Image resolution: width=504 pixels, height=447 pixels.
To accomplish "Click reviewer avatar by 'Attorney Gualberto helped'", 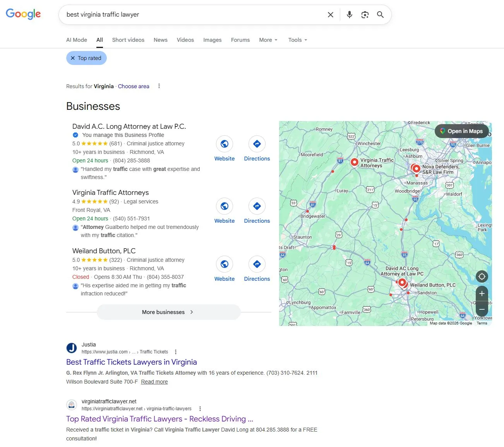I will (x=75, y=228).
